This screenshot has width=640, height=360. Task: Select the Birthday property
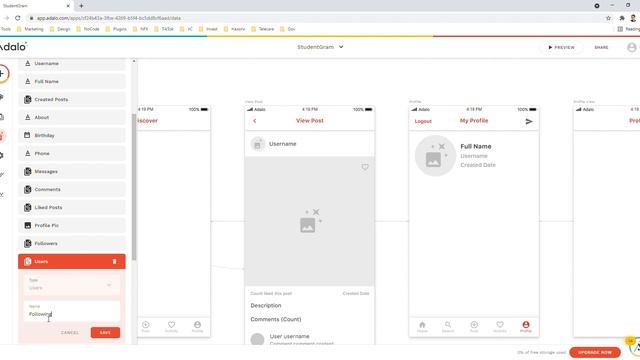click(72, 136)
